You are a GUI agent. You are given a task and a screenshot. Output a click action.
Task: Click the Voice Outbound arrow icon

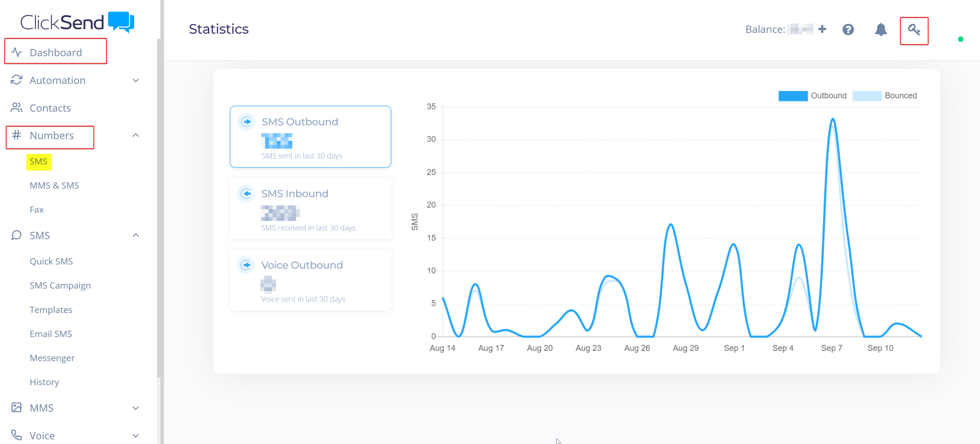(x=246, y=265)
